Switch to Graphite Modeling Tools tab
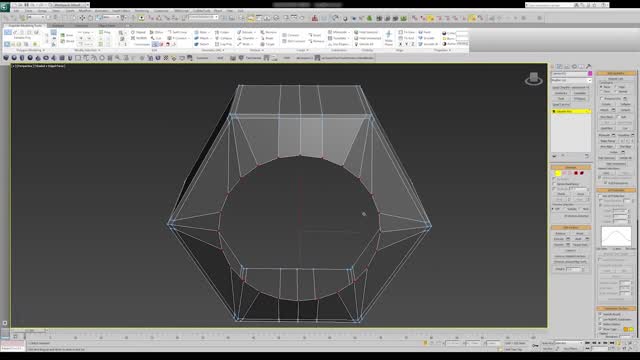 [25, 26]
